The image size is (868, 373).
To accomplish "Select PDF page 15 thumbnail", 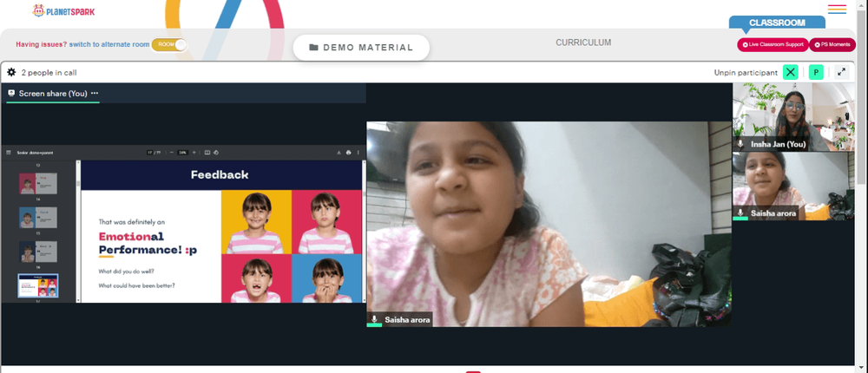I will tap(38, 218).
